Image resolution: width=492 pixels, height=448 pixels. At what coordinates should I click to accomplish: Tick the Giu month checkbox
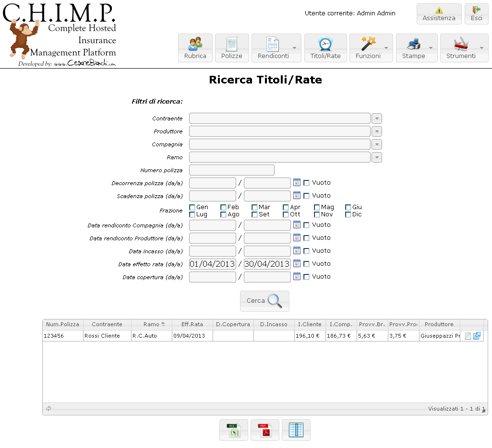348,207
